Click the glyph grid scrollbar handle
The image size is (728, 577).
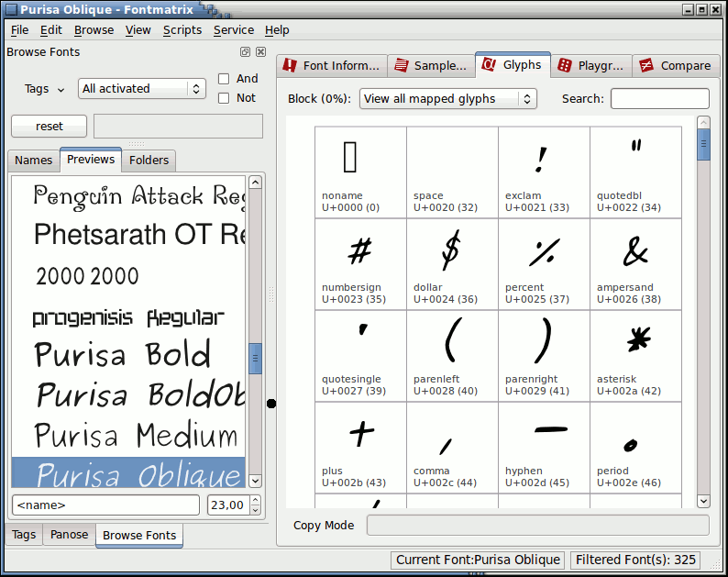click(x=703, y=145)
